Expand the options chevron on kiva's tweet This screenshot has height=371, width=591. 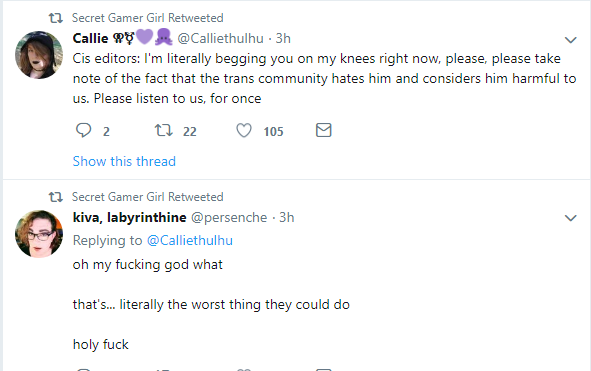571,218
